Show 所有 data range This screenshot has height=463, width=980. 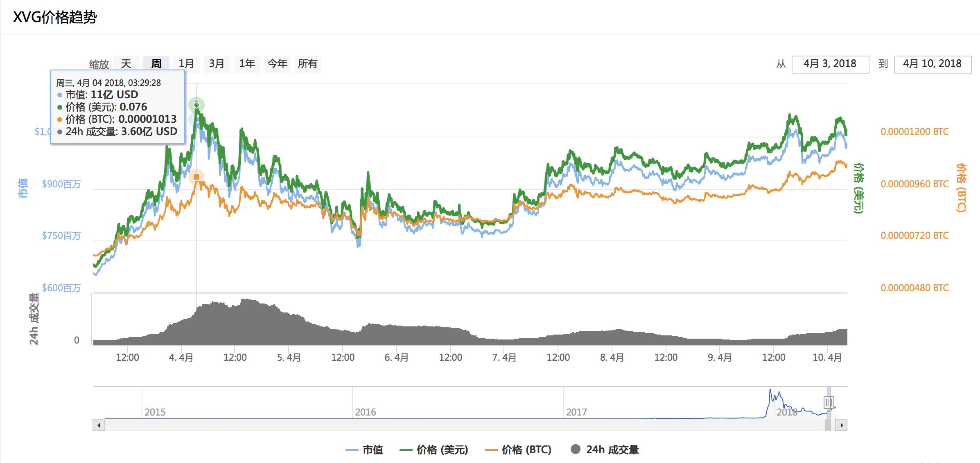tap(307, 64)
